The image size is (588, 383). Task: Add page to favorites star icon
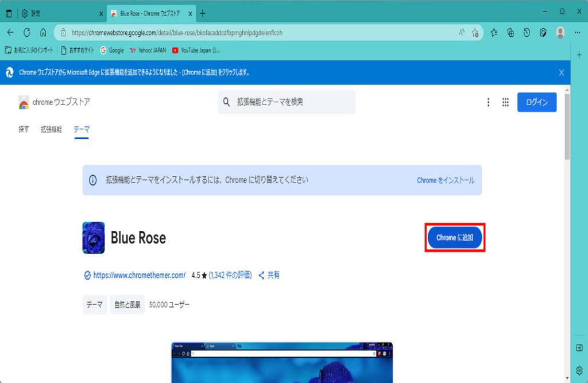pos(475,33)
